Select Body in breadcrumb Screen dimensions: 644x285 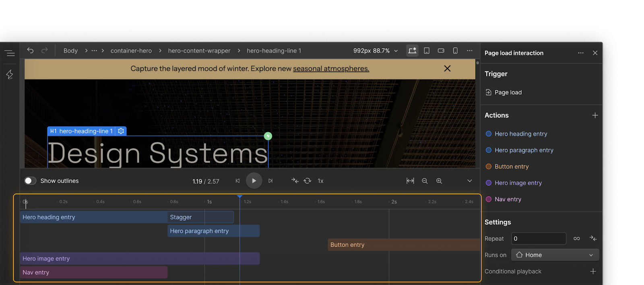[x=70, y=51]
